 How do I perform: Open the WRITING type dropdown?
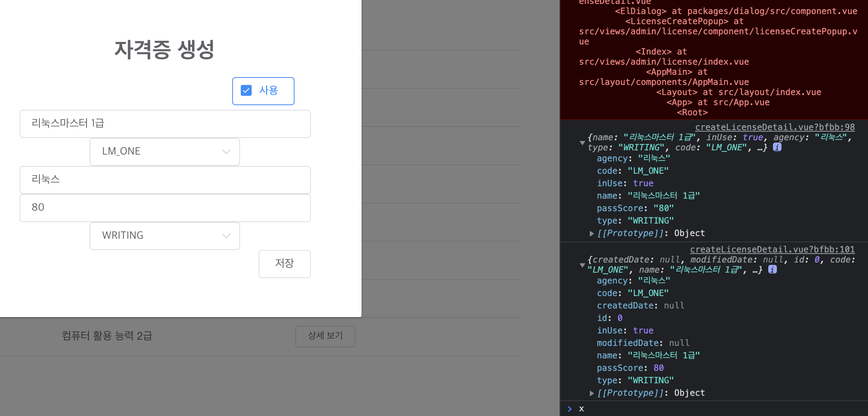(165, 236)
